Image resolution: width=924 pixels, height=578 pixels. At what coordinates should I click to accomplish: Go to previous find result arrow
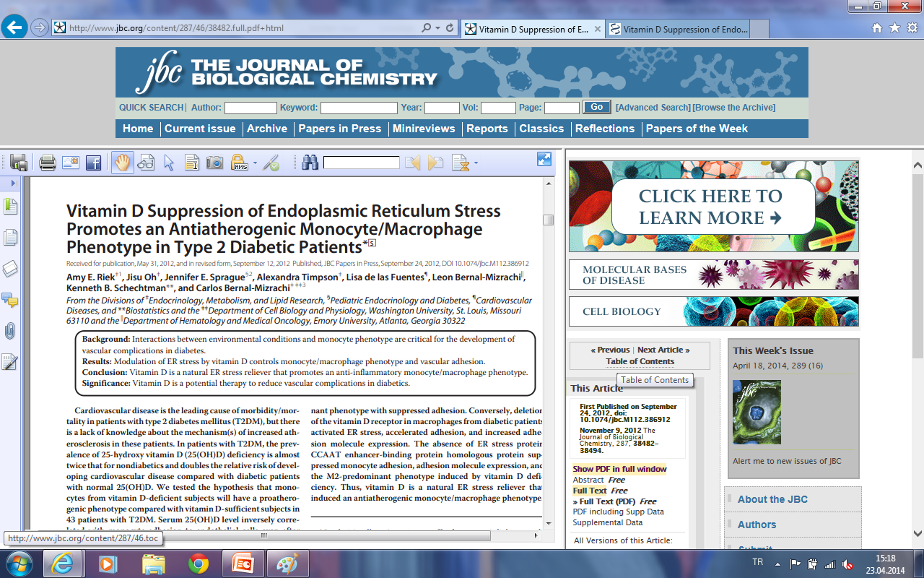click(x=412, y=163)
